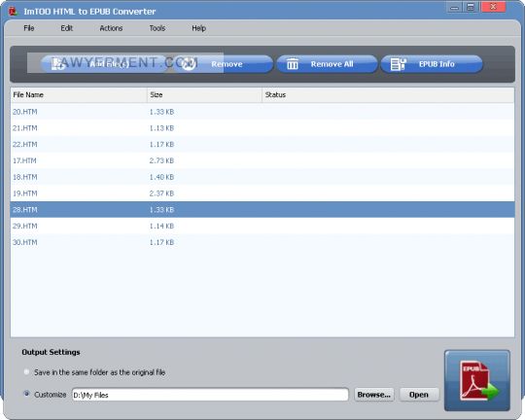
Task: Click the EPUB Info label text
Action: 437,64
